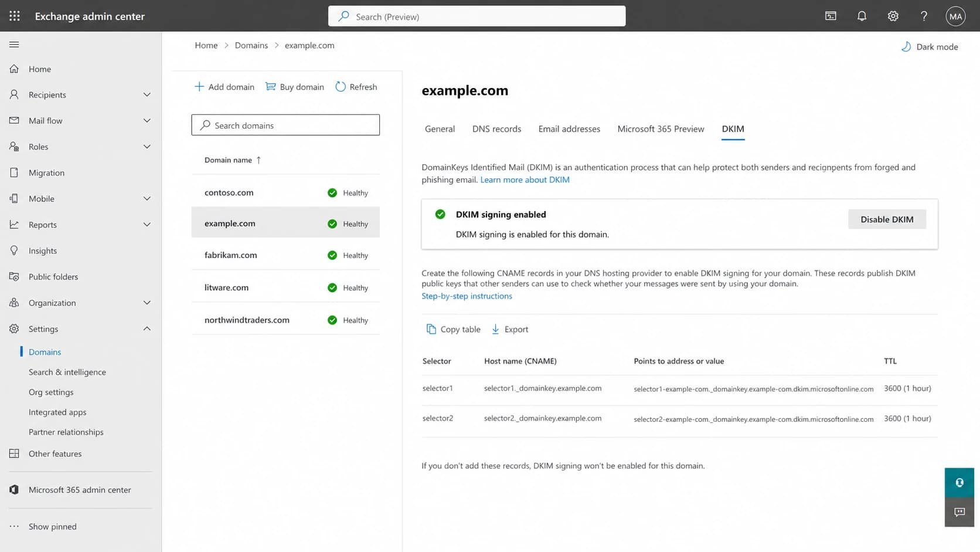This screenshot has width=980, height=552.
Task: Expand the Reports chevron
Action: click(x=147, y=225)
